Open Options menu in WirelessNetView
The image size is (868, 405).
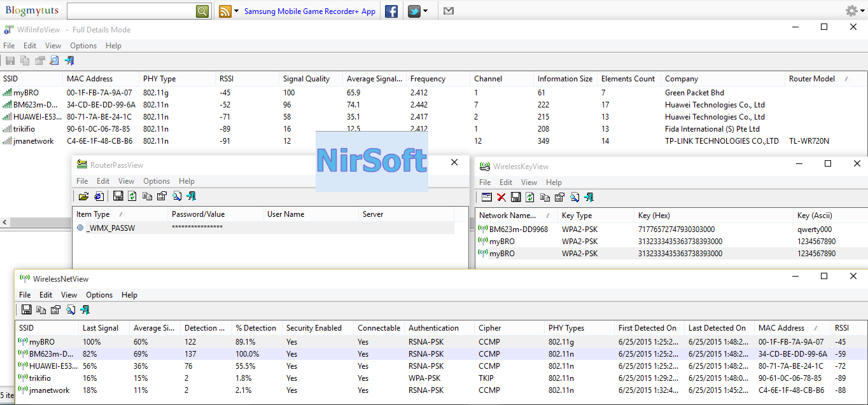[x=99, y=295]
